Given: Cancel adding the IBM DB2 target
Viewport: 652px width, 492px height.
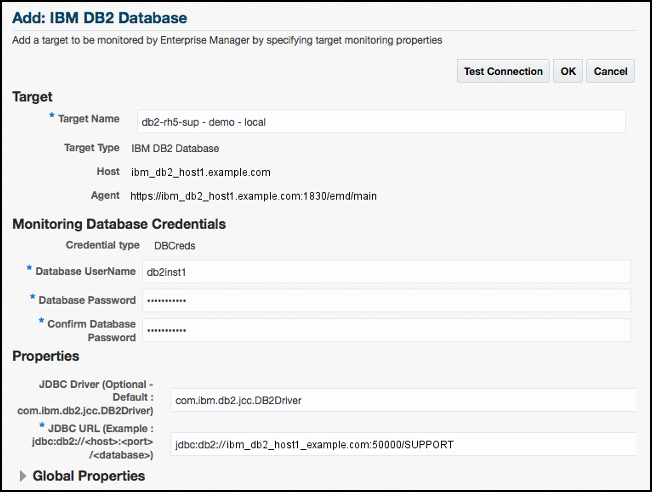Looking at the screenshot, I should click(610, 71).
